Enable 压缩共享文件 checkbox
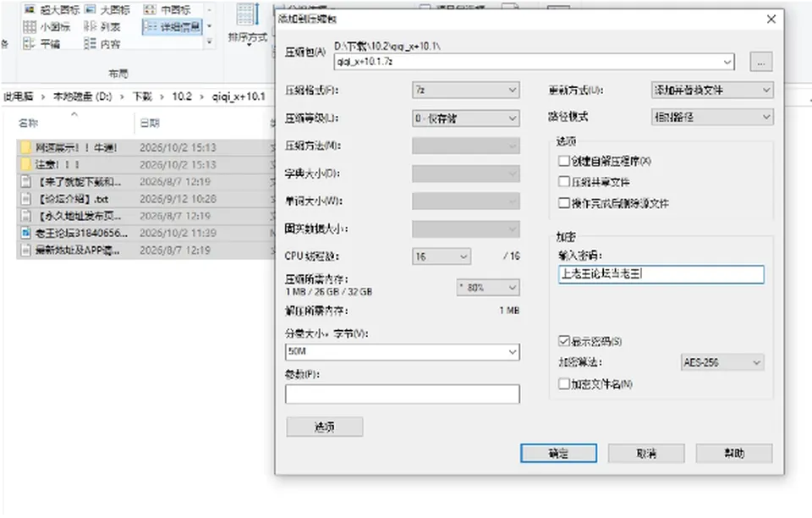 564,182
